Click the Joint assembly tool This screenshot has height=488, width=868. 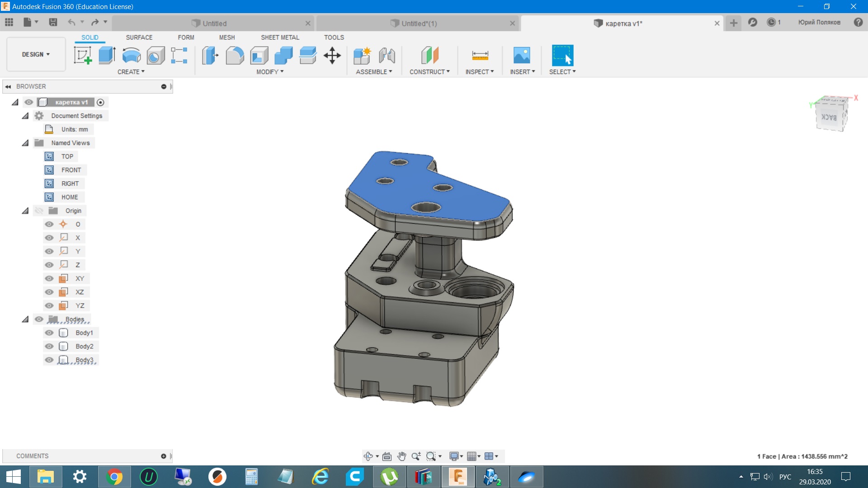click(x=387, y=55)
